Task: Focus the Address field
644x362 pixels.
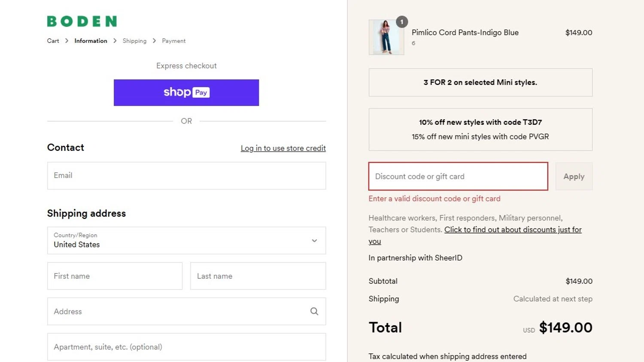Action: point(186,311)
